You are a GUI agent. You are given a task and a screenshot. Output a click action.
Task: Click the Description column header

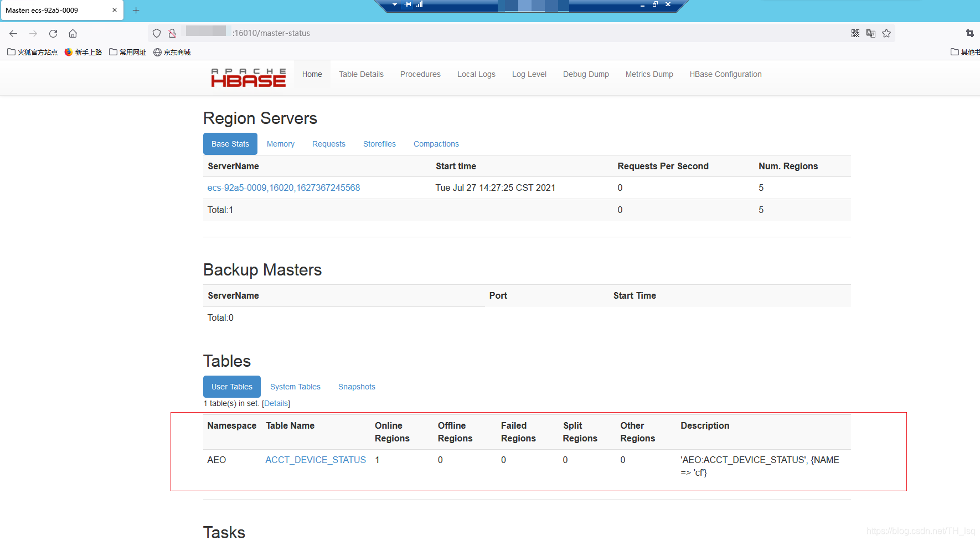point(705,425)
